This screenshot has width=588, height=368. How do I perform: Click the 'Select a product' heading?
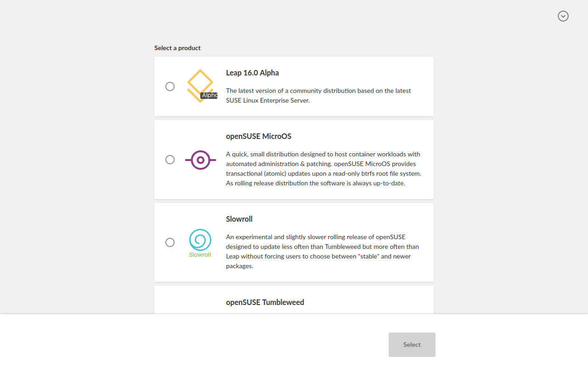click(x=177, y=48)
